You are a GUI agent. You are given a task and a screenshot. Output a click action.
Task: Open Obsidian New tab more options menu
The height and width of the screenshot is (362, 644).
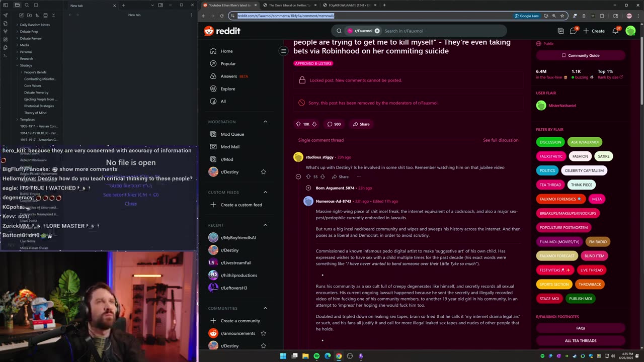click(x=191, y=15)
